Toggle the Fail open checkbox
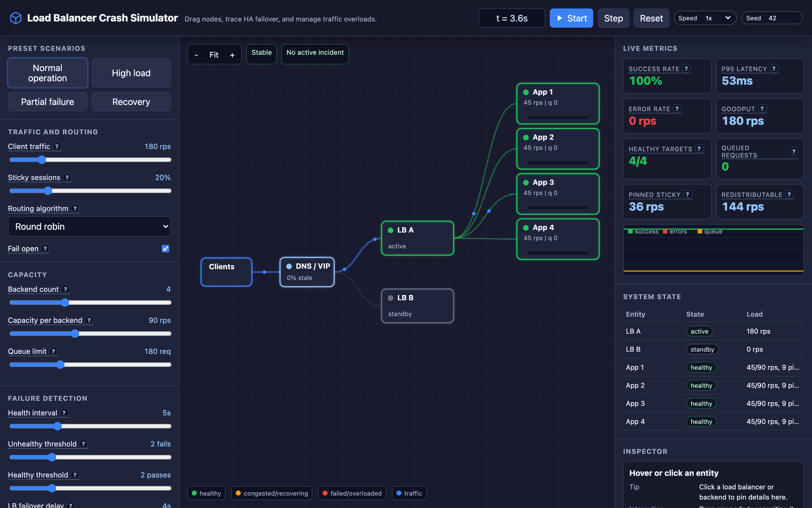Viewport: 812px width, 508px height. point(166,249)
